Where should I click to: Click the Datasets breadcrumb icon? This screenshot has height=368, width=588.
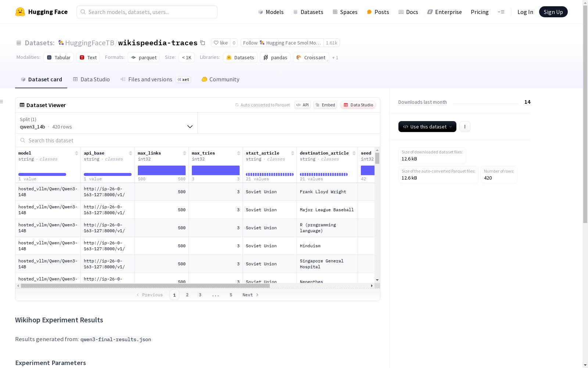click(x=19, y=43)
